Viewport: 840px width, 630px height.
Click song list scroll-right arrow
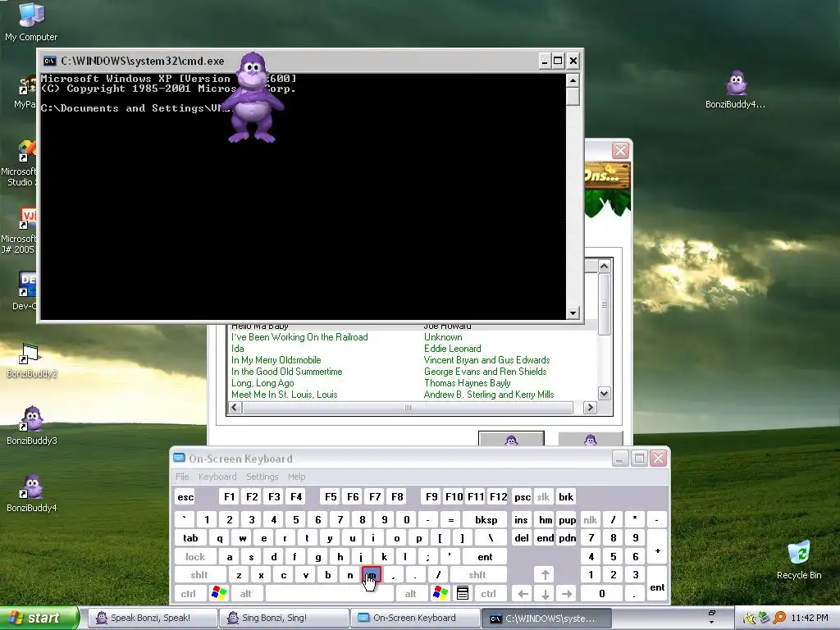(x=590, y=408)
